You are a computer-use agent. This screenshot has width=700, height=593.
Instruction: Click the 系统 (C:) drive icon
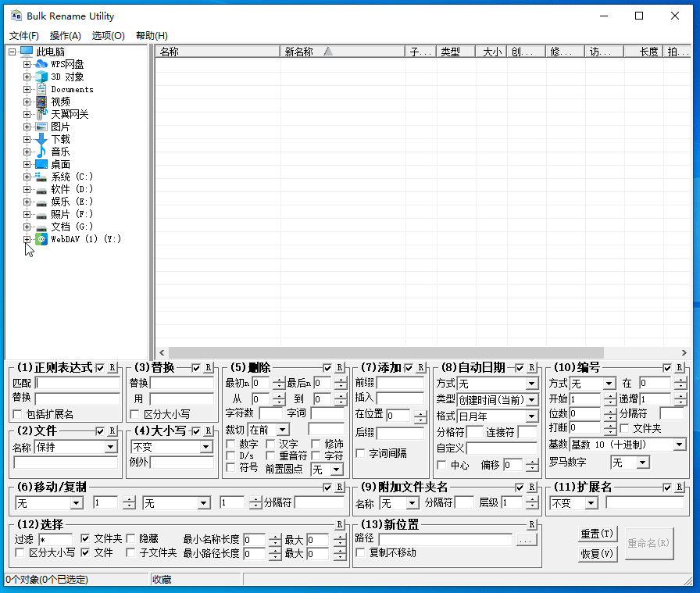[x=41, y=177]
